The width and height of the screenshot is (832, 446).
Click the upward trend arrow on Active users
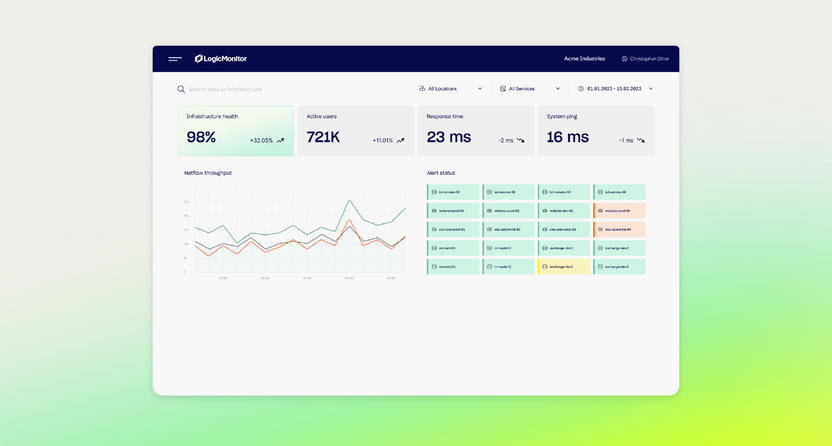coord(400,141)
